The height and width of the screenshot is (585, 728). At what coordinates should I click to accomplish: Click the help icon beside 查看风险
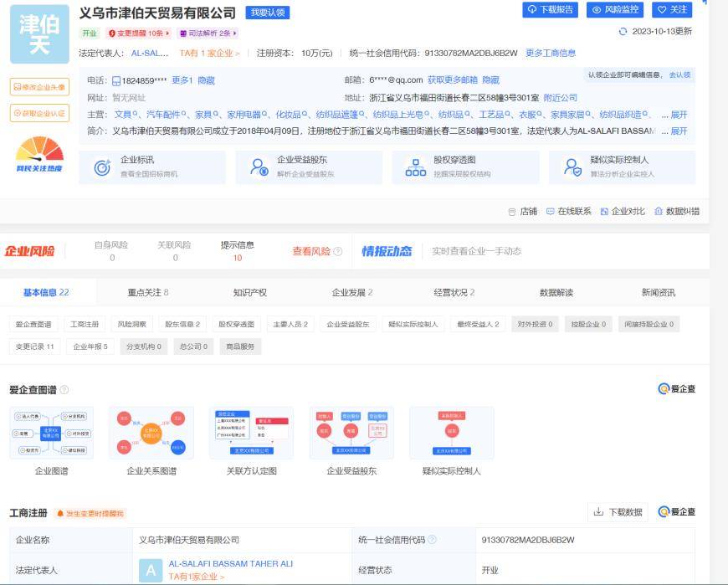tap(338, 252)
